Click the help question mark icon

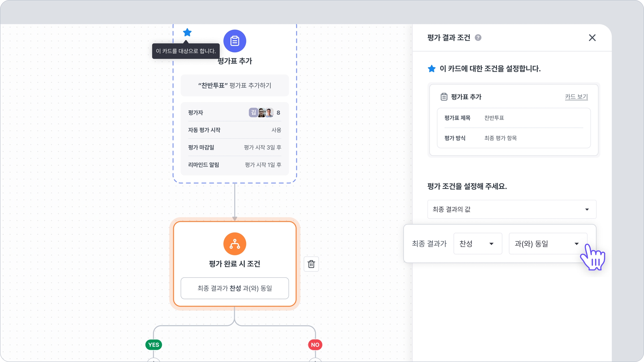pos(478,38)
